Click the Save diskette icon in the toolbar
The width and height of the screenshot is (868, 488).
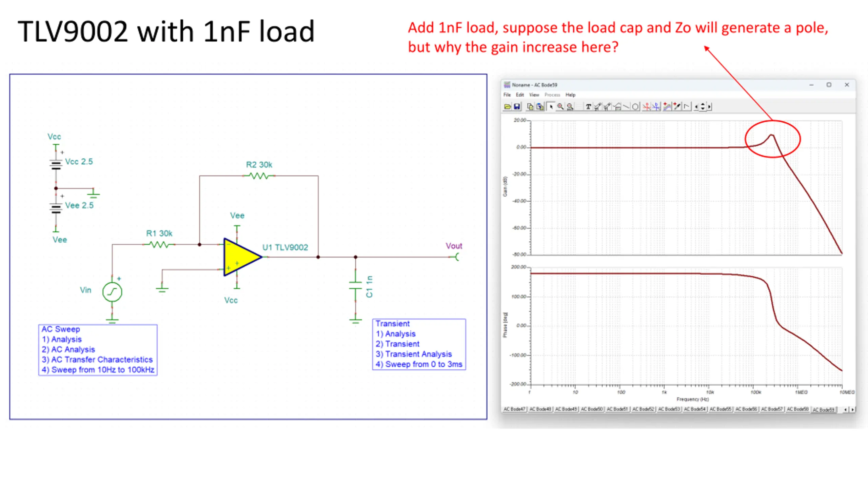(x=517, y=107)
